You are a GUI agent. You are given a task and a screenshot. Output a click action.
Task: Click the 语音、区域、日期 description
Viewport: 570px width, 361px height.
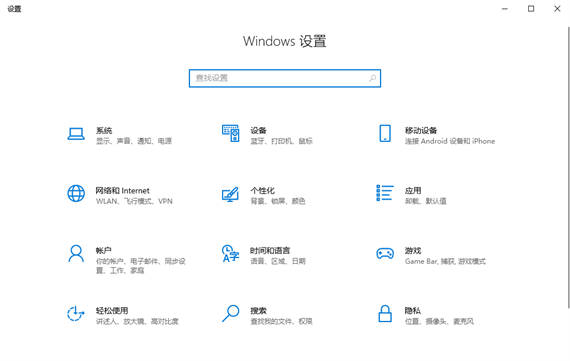click(x=278, y=261)
